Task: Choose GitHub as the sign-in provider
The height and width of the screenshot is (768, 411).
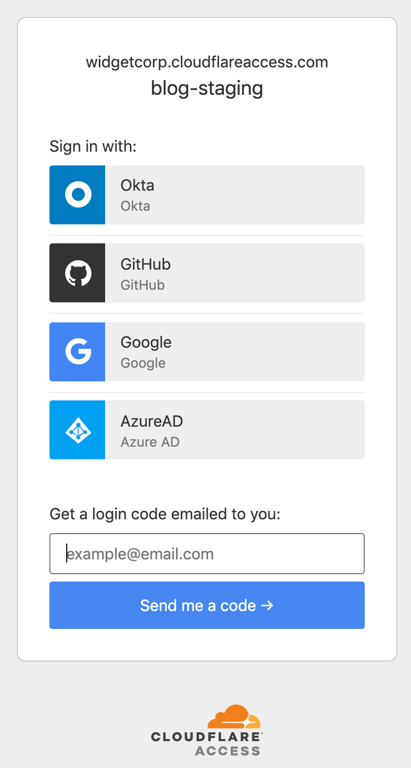Action: pyautogui.click(x=207, y=273)
